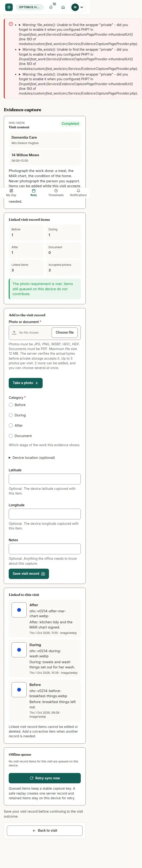Click Take a photo button
The image size is (142, 868).
click(26, 383)
